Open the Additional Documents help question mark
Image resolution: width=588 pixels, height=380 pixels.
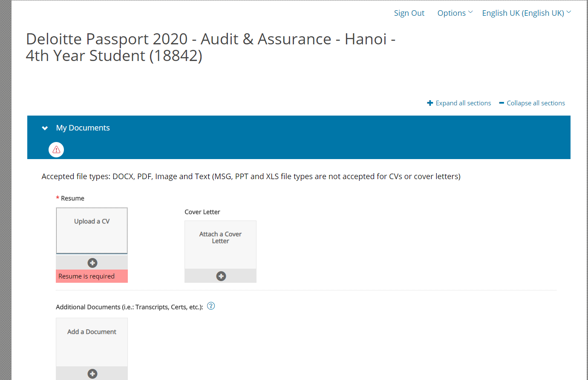(x=211, y=306)
